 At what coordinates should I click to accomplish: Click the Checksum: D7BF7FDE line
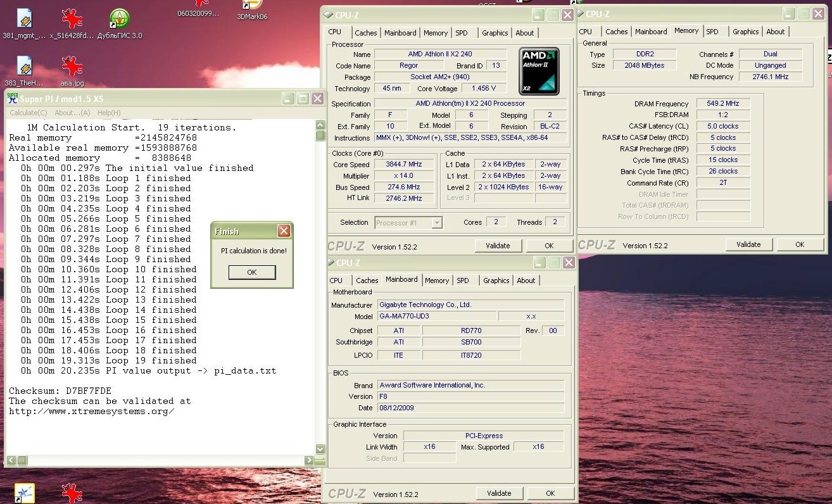coord(60,391)
